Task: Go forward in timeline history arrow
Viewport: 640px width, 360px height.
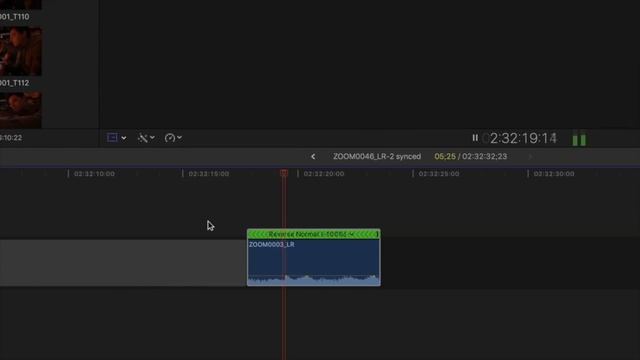Action: click(x=530, y=156)
